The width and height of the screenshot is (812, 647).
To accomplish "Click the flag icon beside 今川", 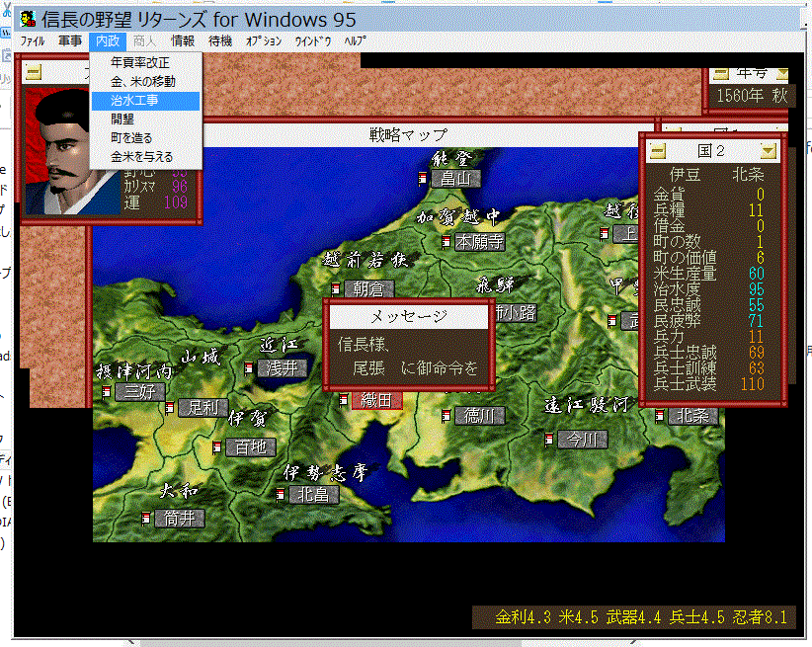I will (549, 440).
